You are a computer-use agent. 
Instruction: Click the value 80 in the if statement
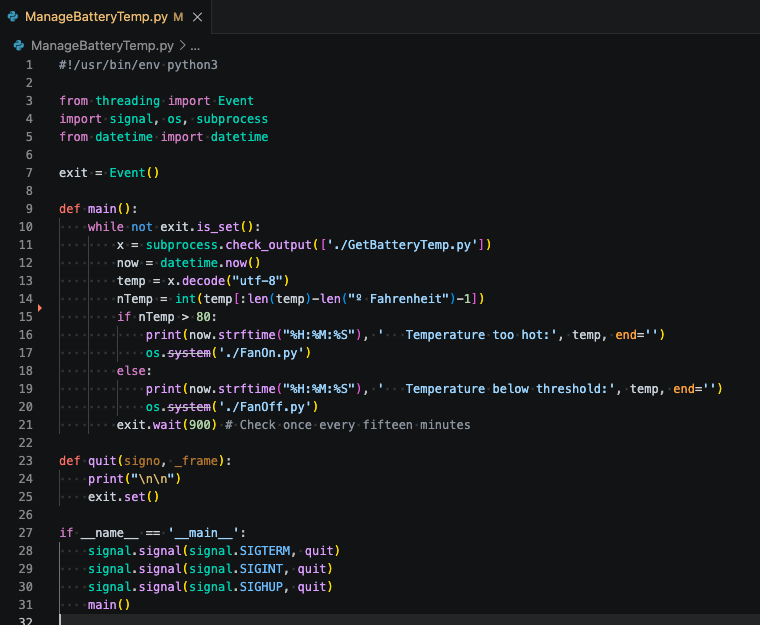tap(203, 317)
